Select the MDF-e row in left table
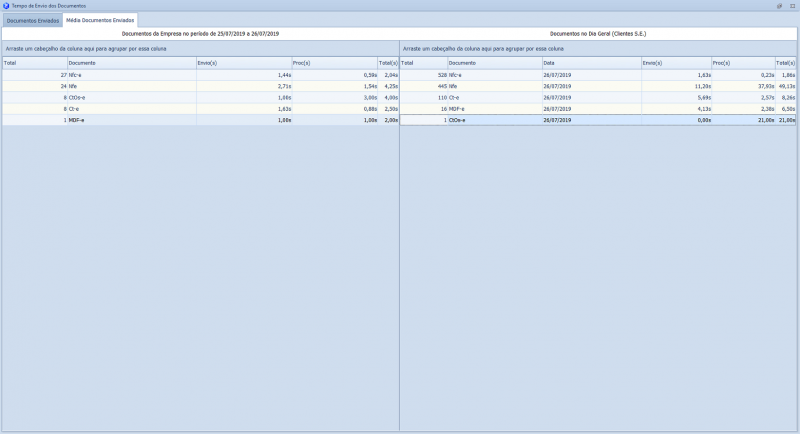Screen dimensions: 800x434 pyautogui.click(x=130, y=120)
